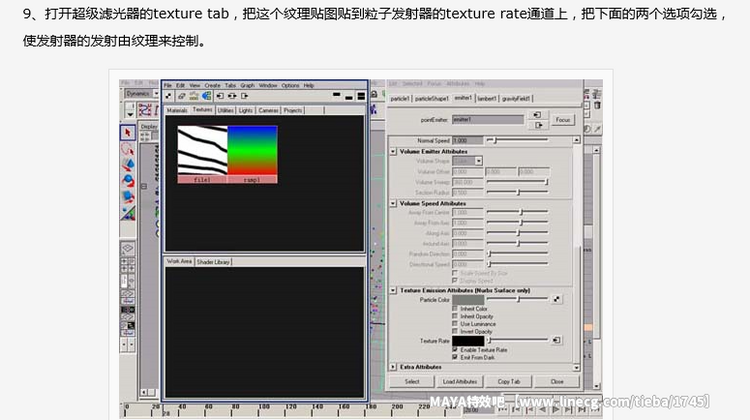750x420 pixels.
Task: Click the Normal Speed slider
Action: pyautogui.click(x=518, y=140)
